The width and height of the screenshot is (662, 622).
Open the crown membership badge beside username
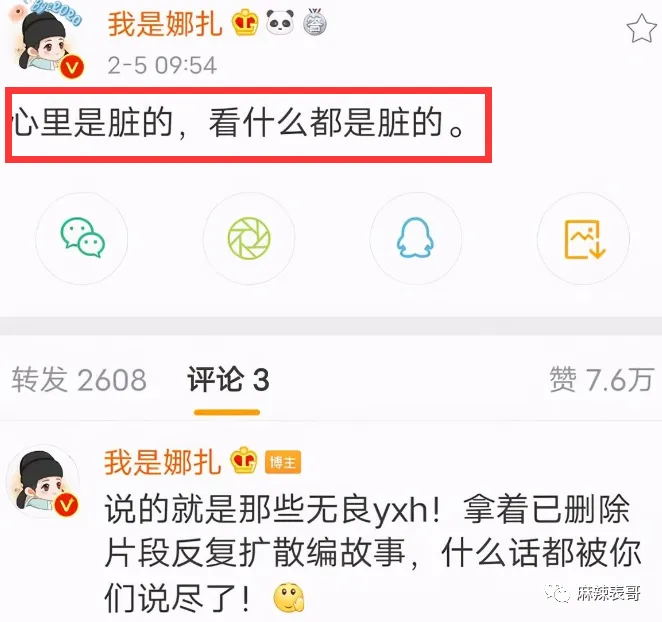point(245,23)
